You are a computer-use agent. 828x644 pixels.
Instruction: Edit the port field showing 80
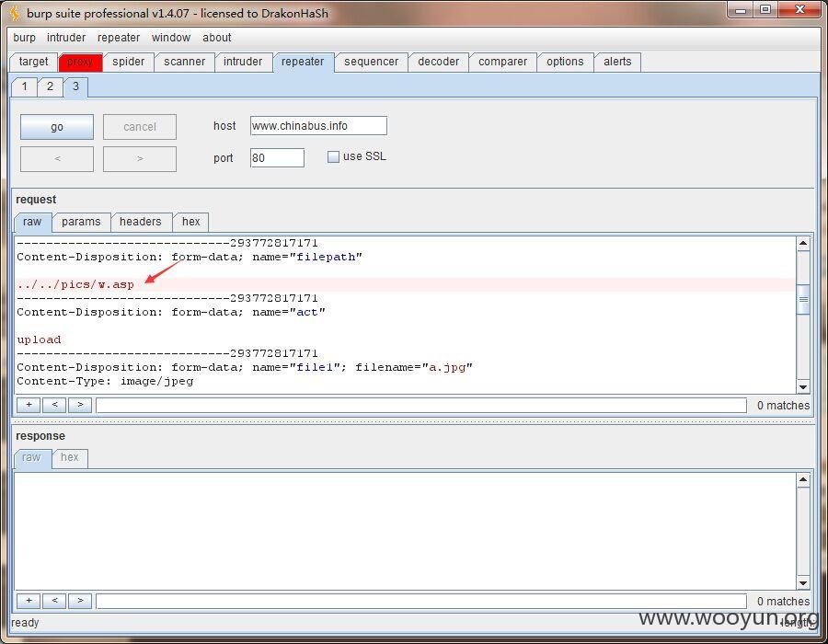[277, 158]
